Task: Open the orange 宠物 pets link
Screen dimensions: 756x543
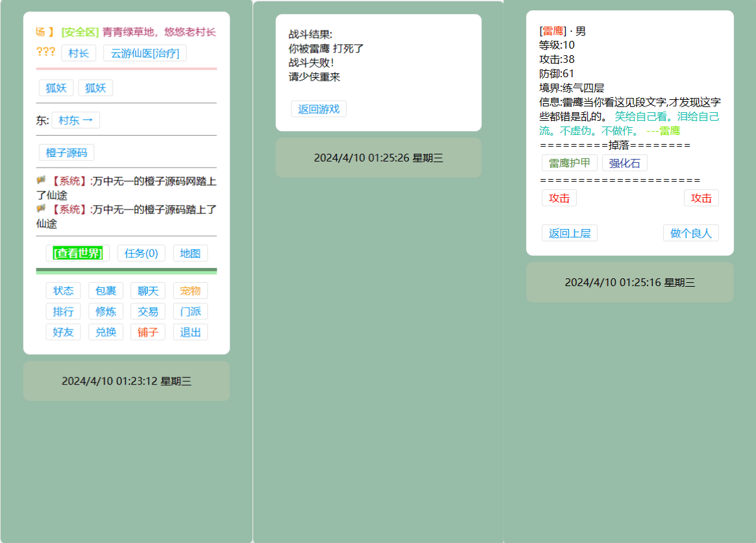Action: [190, 291]
